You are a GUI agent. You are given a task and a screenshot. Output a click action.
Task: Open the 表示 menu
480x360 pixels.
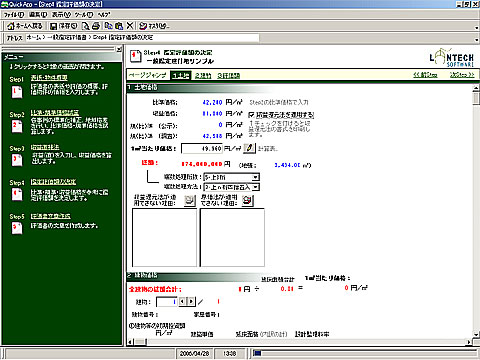click(x=61, y=15)
